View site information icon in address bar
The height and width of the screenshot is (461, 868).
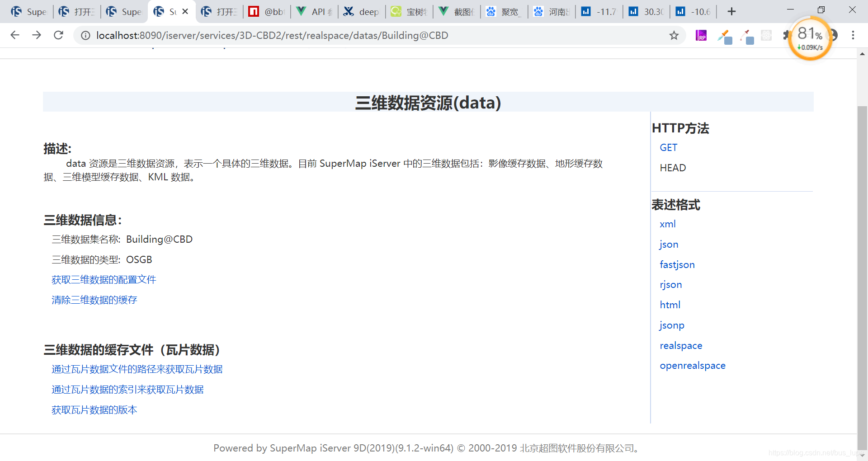pyautogui.click(x=85, y=35)
